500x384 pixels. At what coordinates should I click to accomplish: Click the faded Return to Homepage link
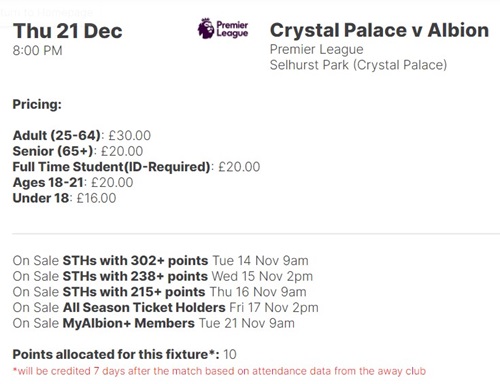coord(46,13)
